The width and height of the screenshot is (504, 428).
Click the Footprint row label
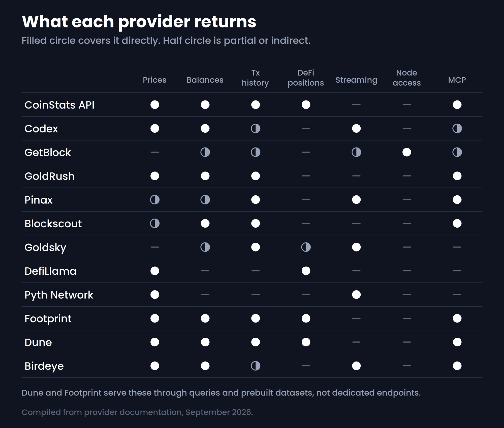click(x=48, y=319)
